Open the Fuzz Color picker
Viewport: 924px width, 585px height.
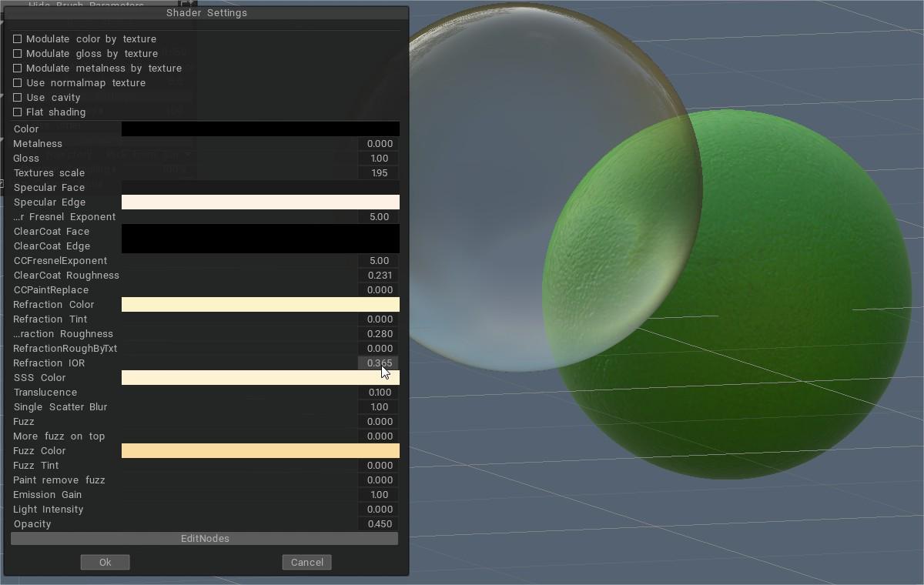click(x=259, y=450)
